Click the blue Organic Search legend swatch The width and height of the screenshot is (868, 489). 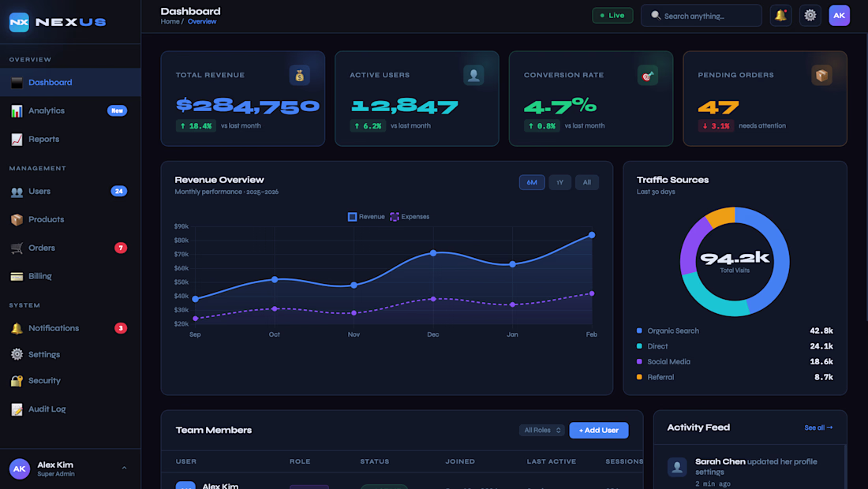pos(639,330)
